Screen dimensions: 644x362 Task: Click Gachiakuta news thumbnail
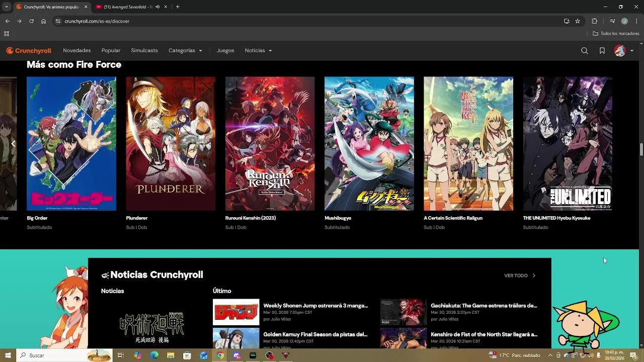404,312
